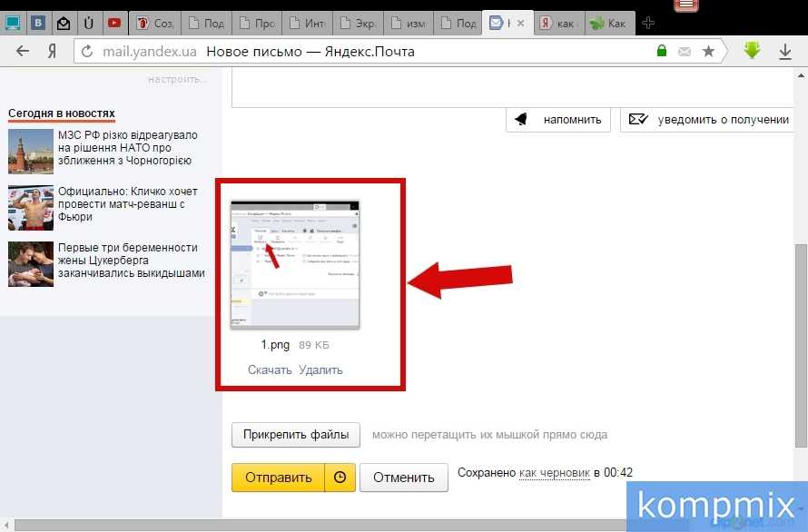Click 'уведомить о получении' button
The width and height of the screenshot is (808, 532).
point(707,120)
